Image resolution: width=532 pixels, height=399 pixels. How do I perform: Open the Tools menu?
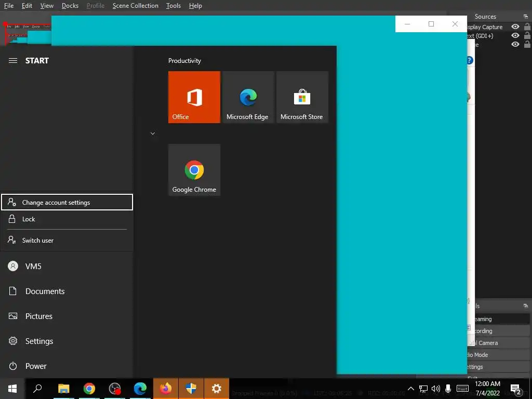(174, 5)
